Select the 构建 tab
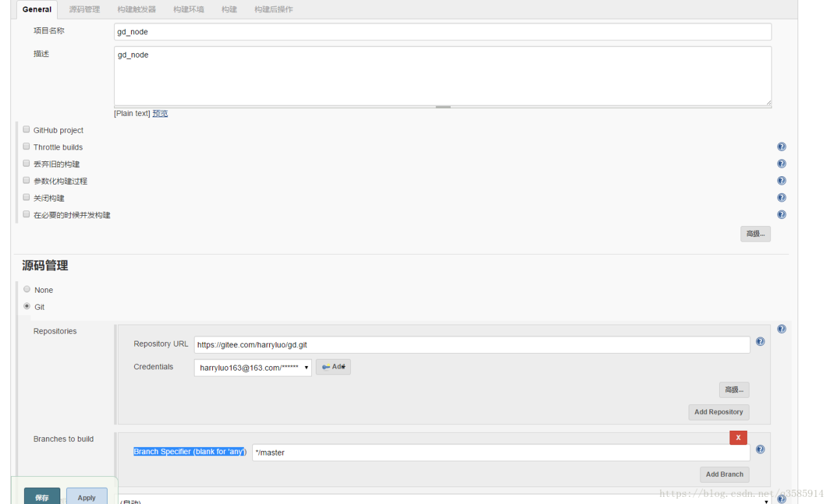The height and width of the screenshot is (504, 830). click(229, 10)
